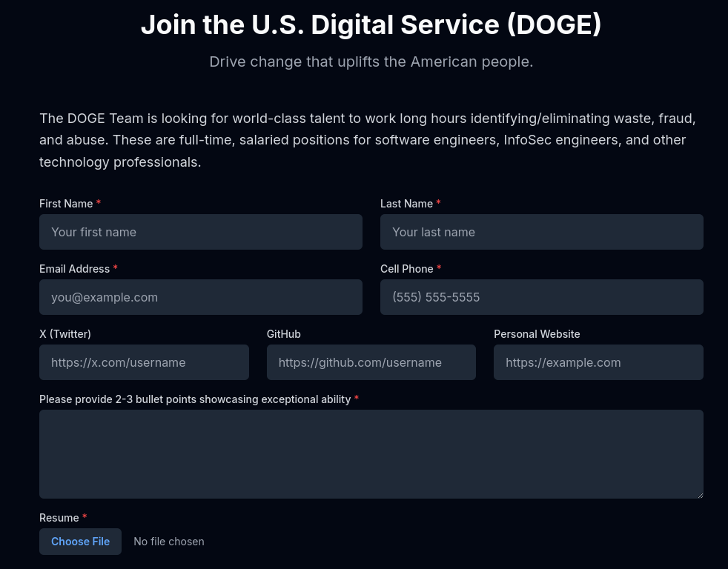Click the 'Cell Phone' label

point(407,269)
